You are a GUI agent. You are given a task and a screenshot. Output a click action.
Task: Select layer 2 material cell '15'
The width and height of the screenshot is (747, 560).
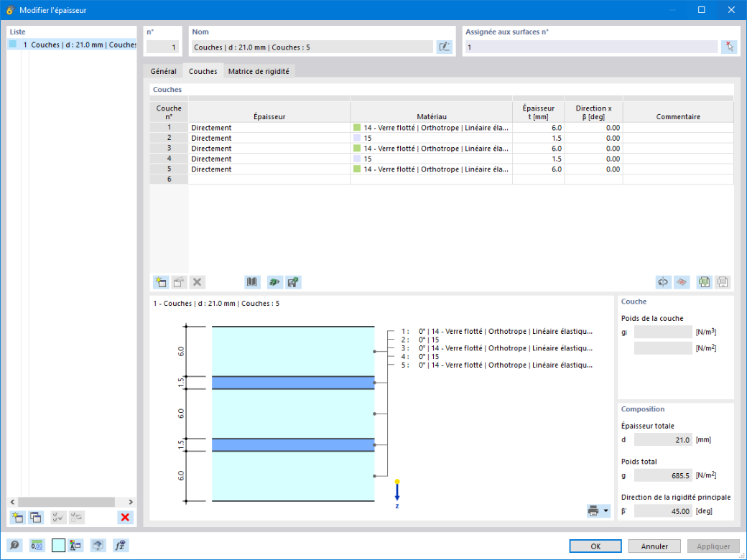click(x=431, y=138)
